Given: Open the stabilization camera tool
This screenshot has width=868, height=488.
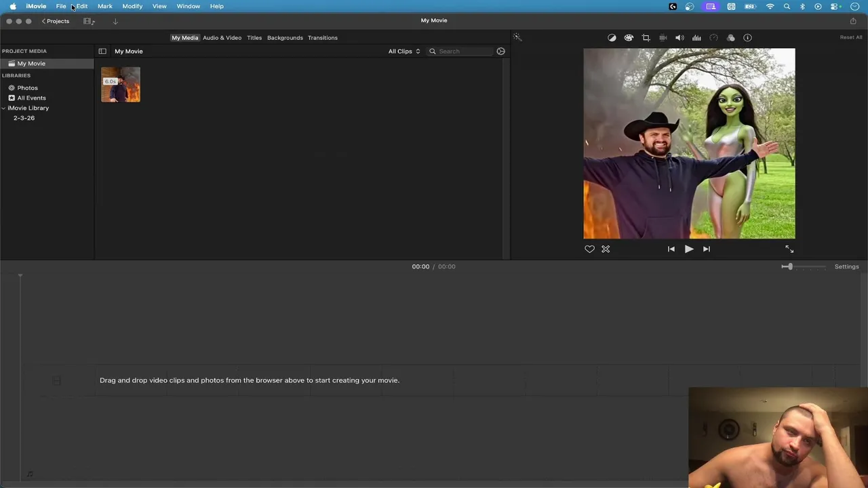Looking at the screenshot, I should coord(663,38).
